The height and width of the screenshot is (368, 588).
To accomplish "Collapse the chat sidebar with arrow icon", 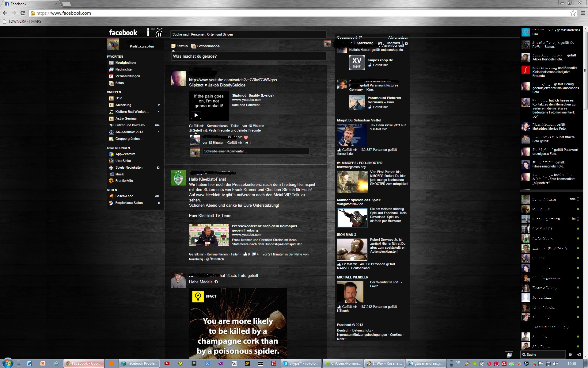I will click(579, 355).
